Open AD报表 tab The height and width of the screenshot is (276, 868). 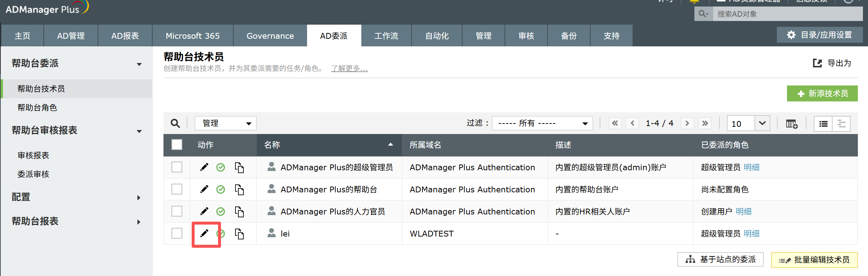(125, 35)
